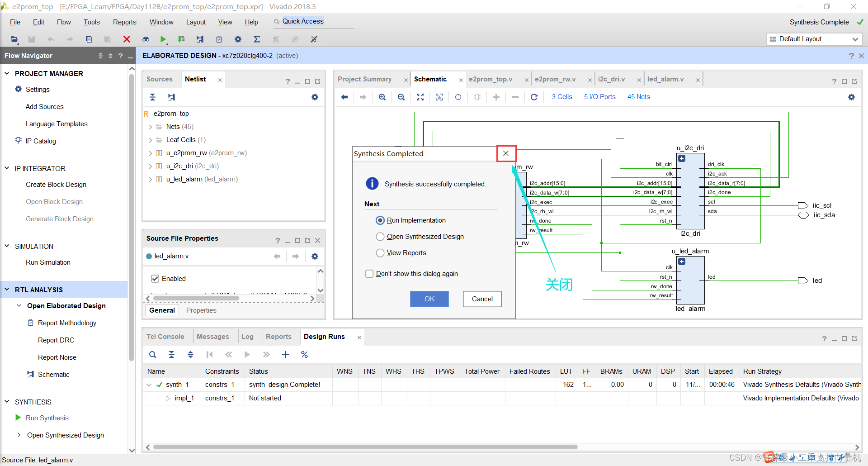Viewport: 868px width, 466px height.
Task: Open the Settings gear in main toolbar
Action: (x=238, y=39)
